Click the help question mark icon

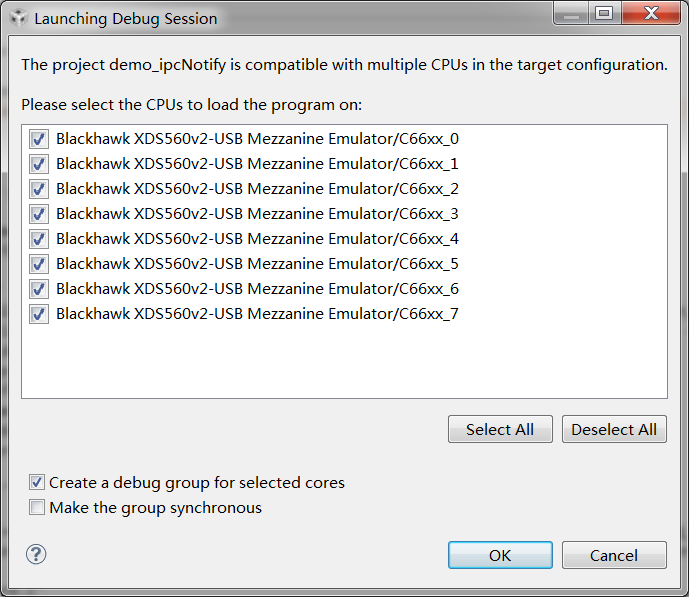tap(36, 554)
